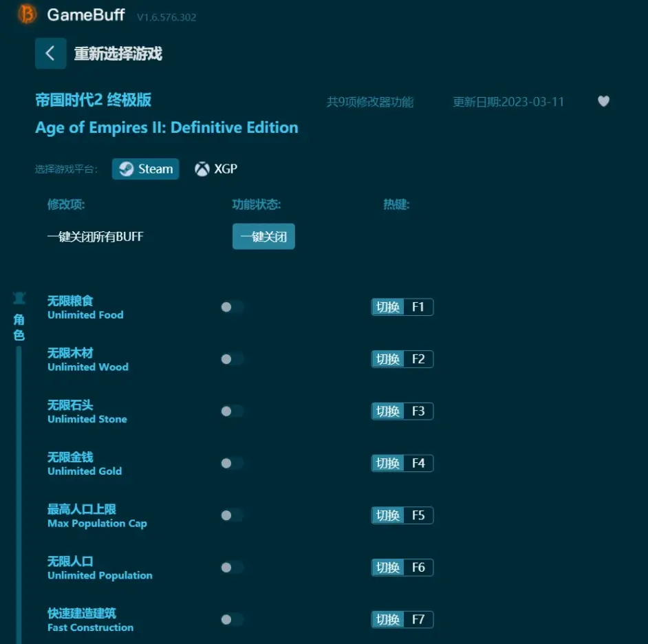Click the heart favorite icon
The height and width of the screenshot is (644, 648).
pyautogui.click(x=603, y=101)
